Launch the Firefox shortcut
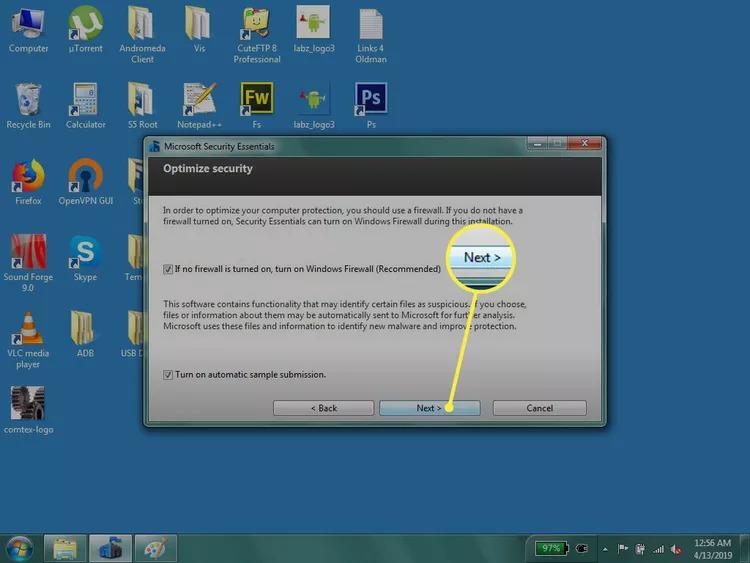This screenshot has height=563, width=750. [x=28, y=182]
